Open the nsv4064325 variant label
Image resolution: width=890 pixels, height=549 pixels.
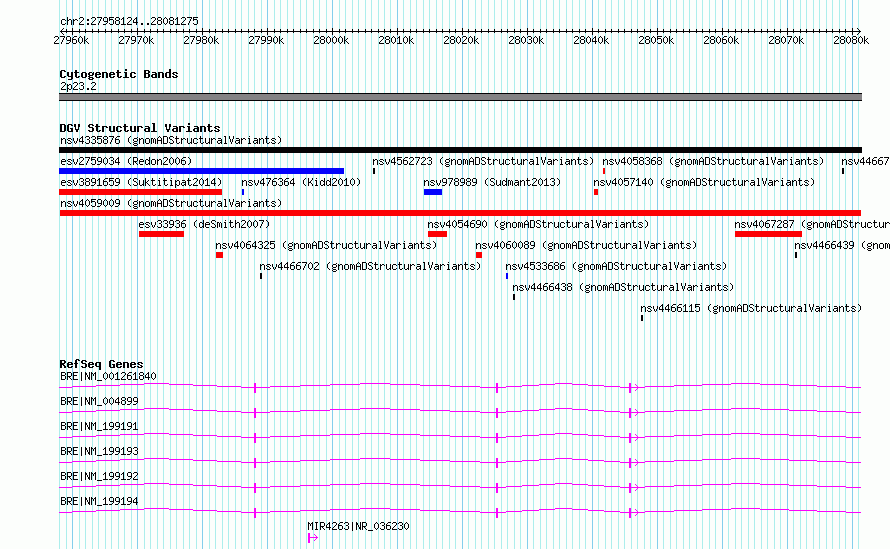[x=326, y=245]
